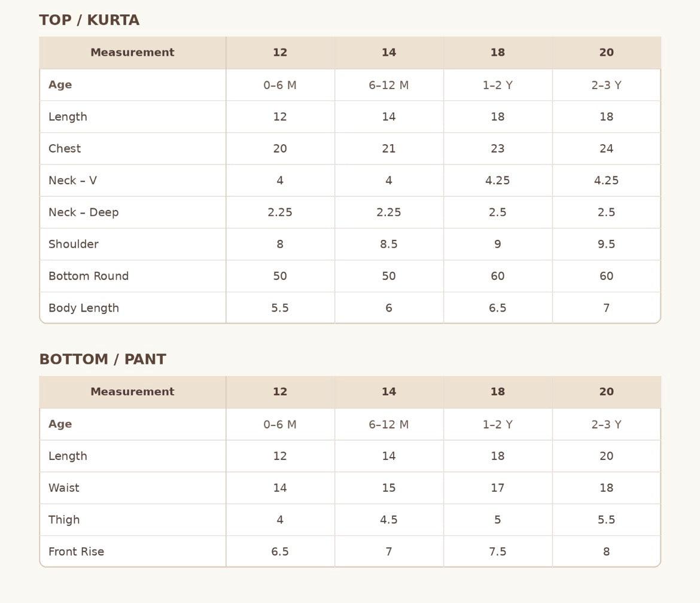Select the Front Rise row label

tap(77, 552)
